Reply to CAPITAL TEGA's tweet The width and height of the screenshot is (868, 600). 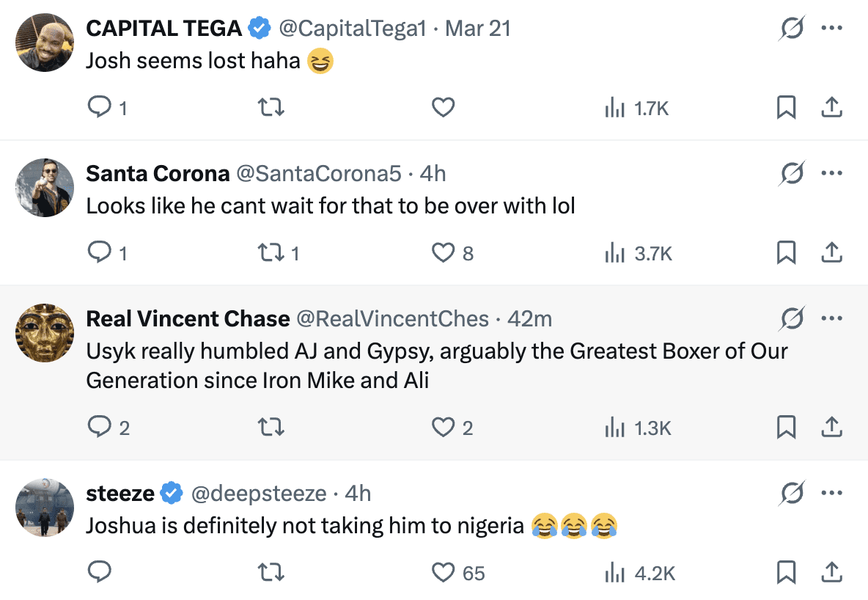[x=99, y=109]
